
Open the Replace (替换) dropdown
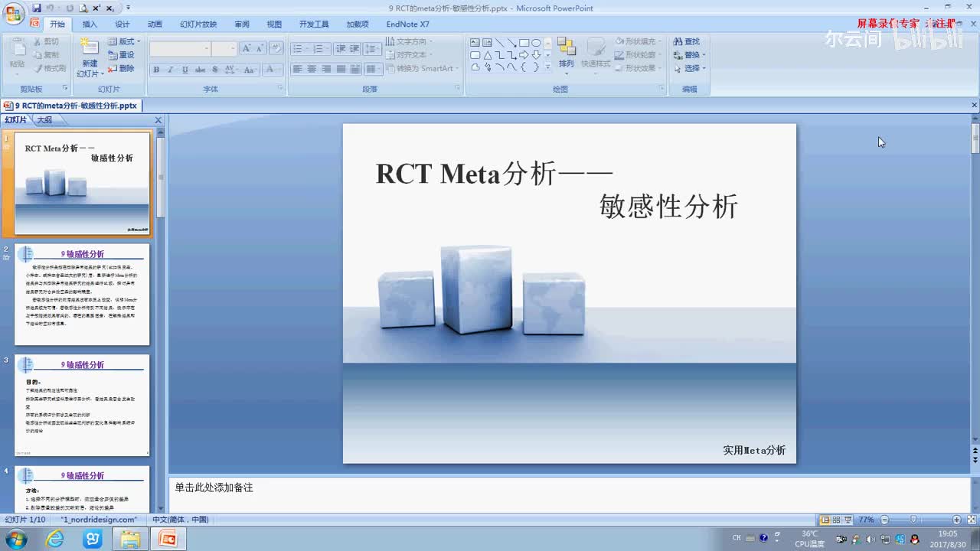pyautogui.click(x=689, y=55)
